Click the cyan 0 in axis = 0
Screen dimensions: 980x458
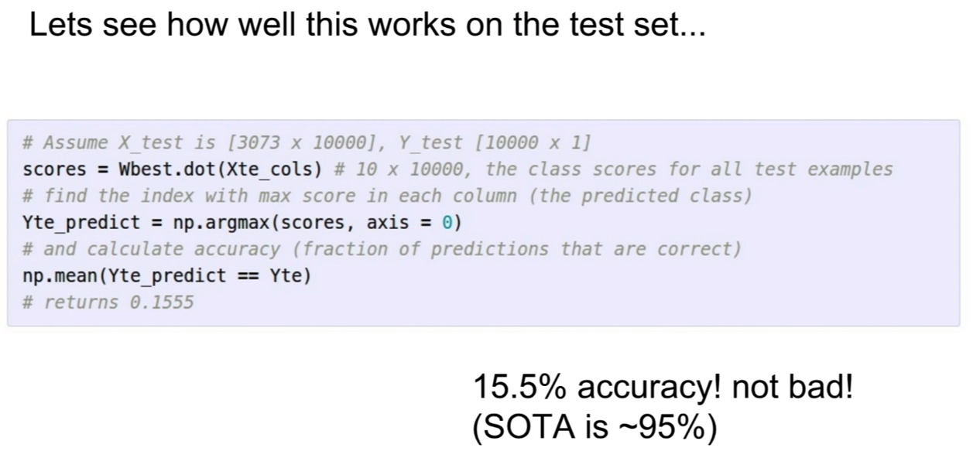click(x=447, y=223)
